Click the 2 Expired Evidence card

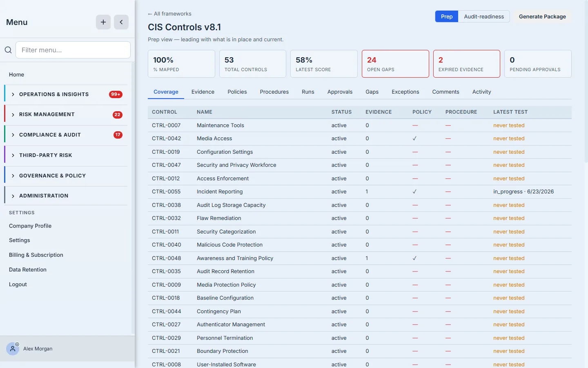(x=467, y=64)
